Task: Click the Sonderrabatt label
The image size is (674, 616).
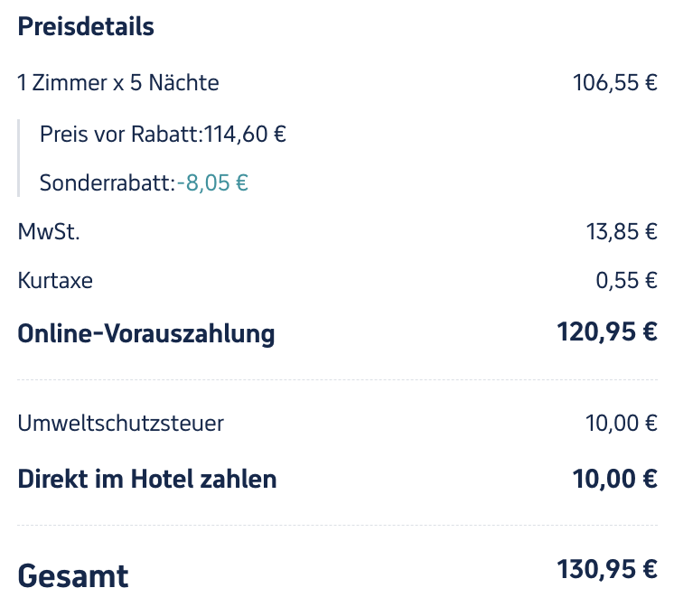Action: tap(108, 182)
